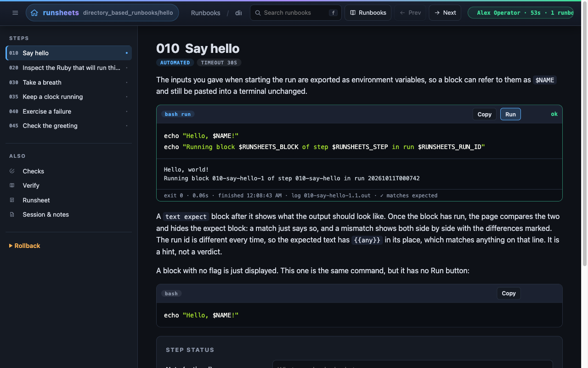This screenshot has height=368, width=588.
Task: Toggle the hamburger sidebar menu icon
Action: point(15,13)
